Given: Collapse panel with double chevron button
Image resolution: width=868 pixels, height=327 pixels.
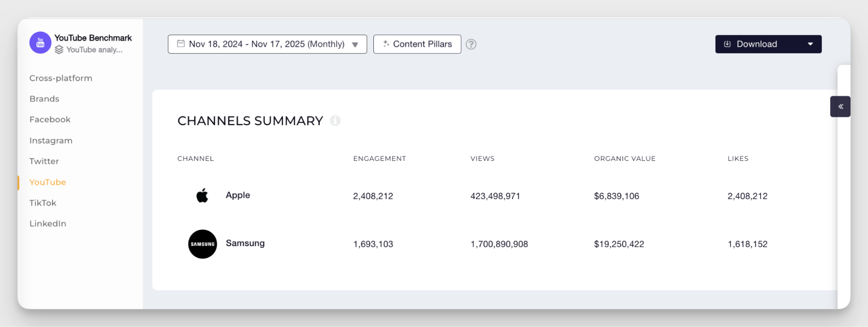Looking at the screenshot, I should [840, 107].
